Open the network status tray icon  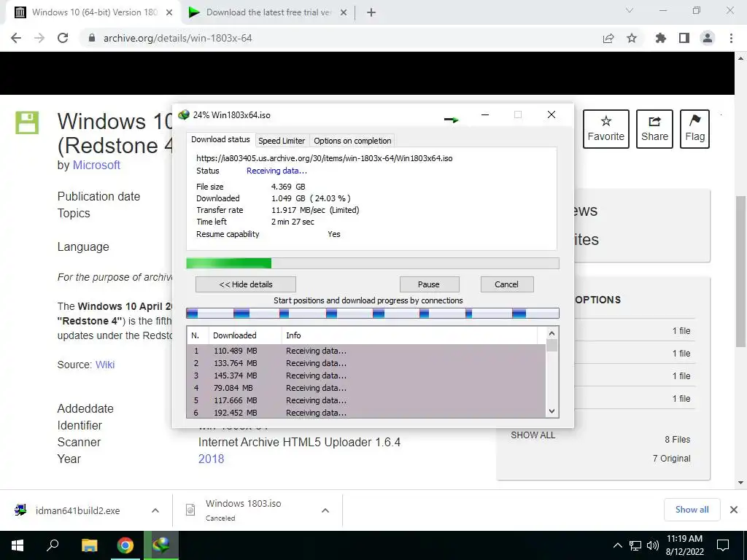(635, 545)
